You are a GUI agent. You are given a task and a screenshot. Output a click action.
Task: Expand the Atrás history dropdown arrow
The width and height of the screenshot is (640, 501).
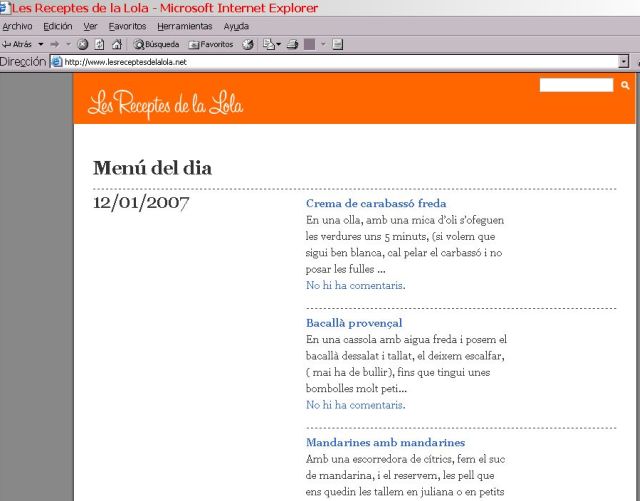pos(41,44)
